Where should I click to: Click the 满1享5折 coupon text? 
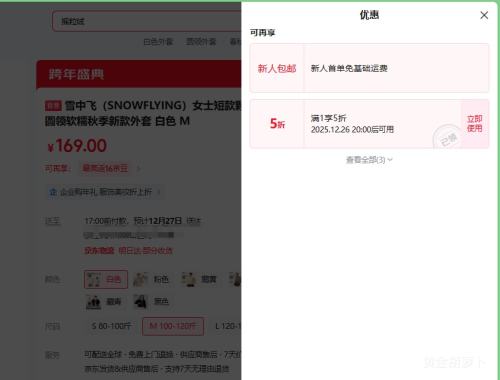click(x=328, y=118)
